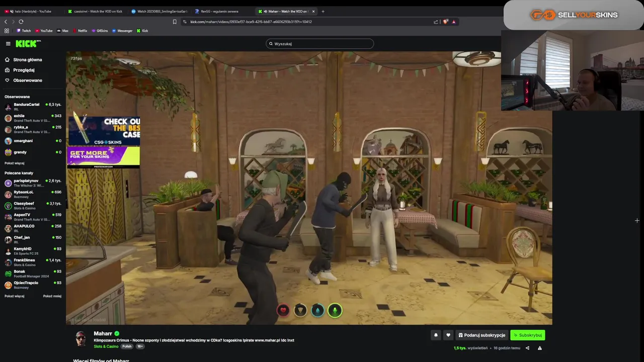Open the Maharr channel name link
The image size is (644, 362).
(x=103, y=333)
